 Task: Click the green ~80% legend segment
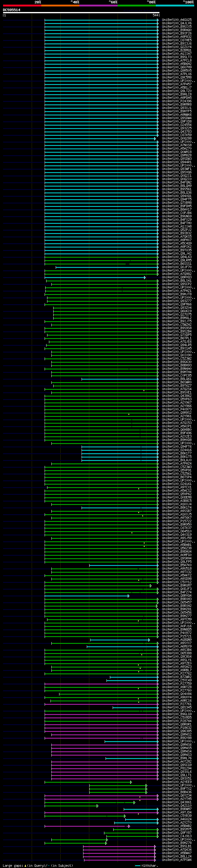pyautogui.click(x=137, y=6)
